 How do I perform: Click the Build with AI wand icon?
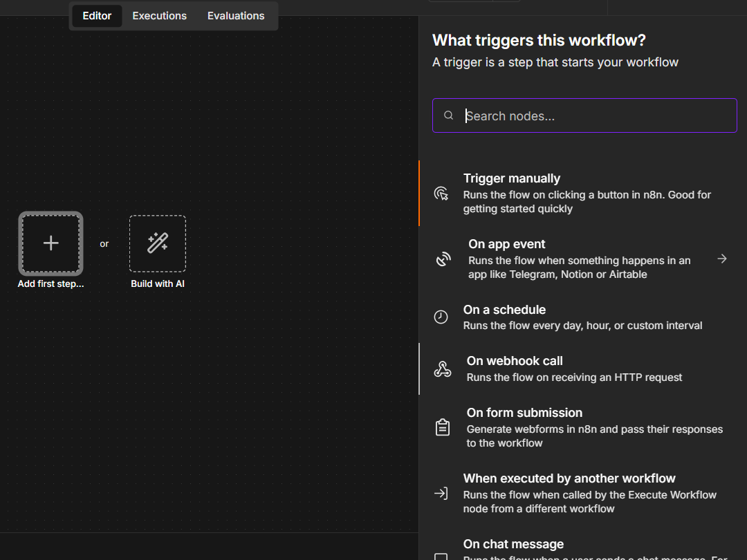tap(158, 243)
